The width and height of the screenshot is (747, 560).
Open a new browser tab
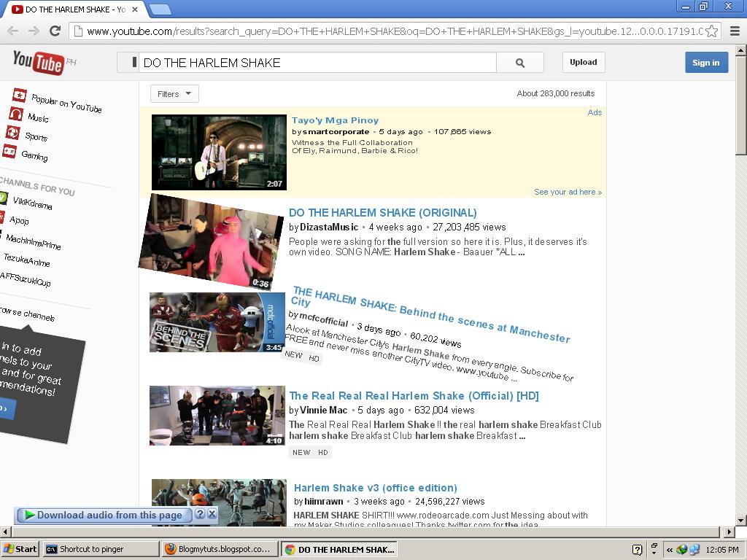pos(160,9)
